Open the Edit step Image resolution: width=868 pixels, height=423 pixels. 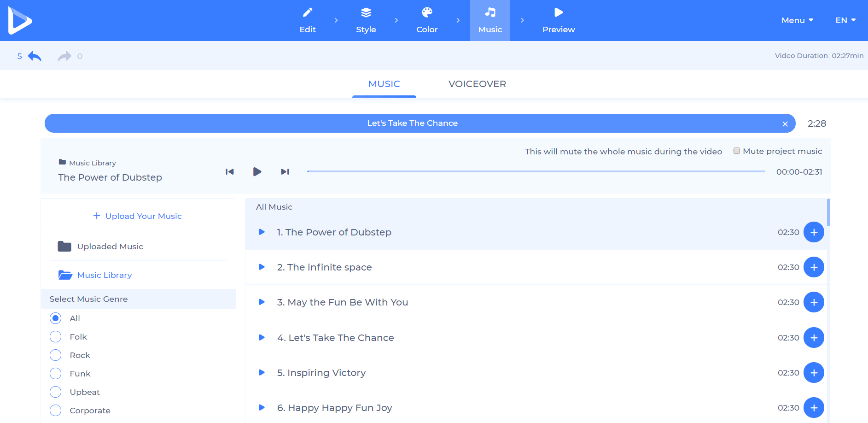[x=308, y=20]
